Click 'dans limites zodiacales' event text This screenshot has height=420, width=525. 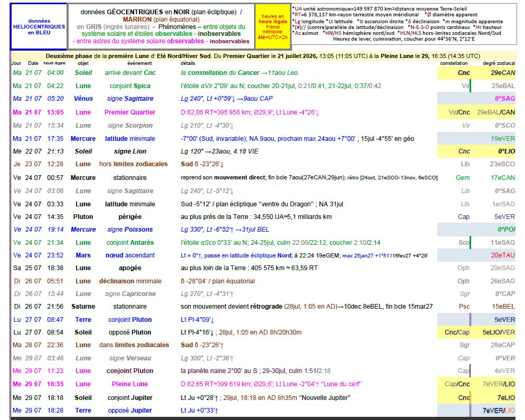(x=134, y=345)
